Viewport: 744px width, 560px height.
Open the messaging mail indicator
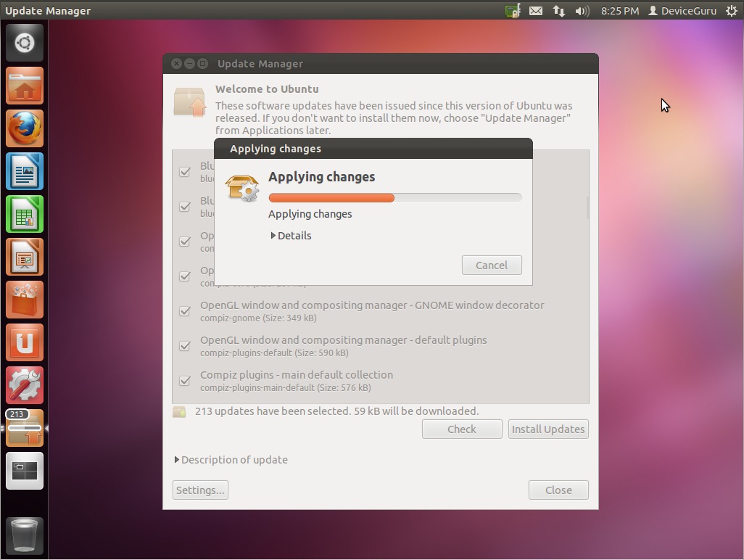tap(536, 10)
